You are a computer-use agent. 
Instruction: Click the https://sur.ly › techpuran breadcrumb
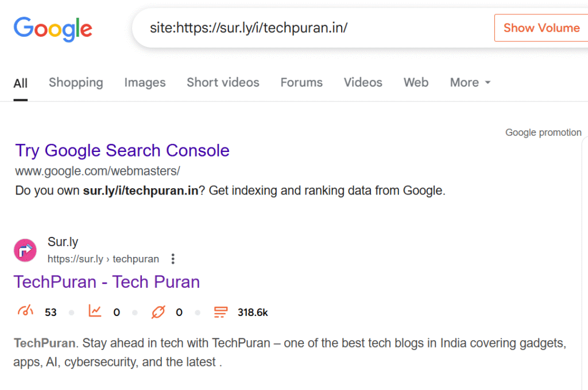(103, 259)
